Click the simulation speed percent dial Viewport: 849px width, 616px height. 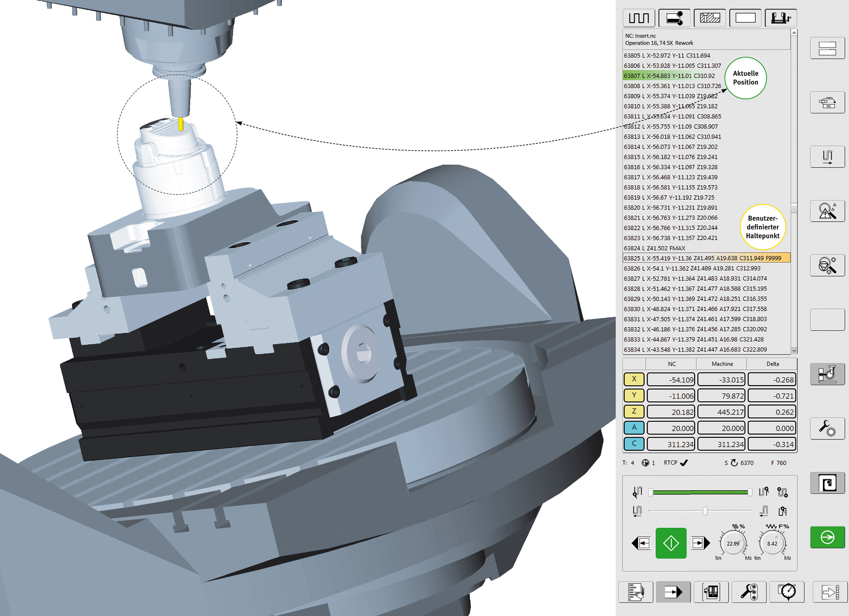(x=733, y=543)
